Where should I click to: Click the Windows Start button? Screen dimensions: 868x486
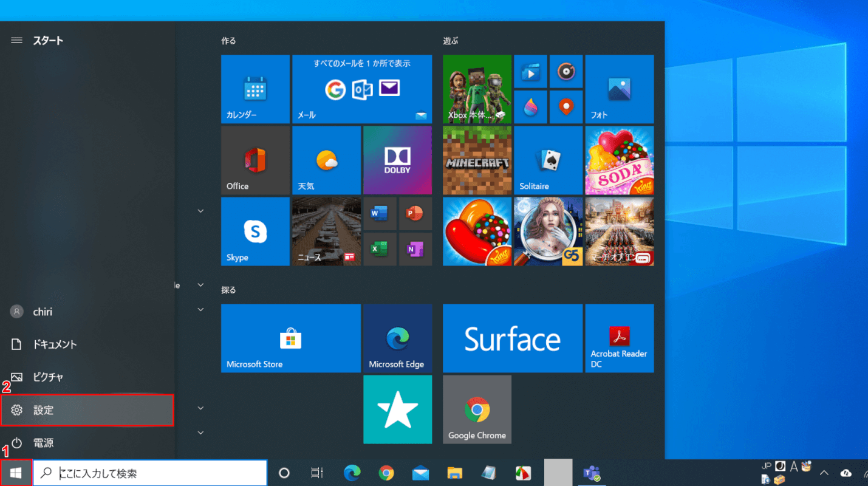[x=16, y=473]
